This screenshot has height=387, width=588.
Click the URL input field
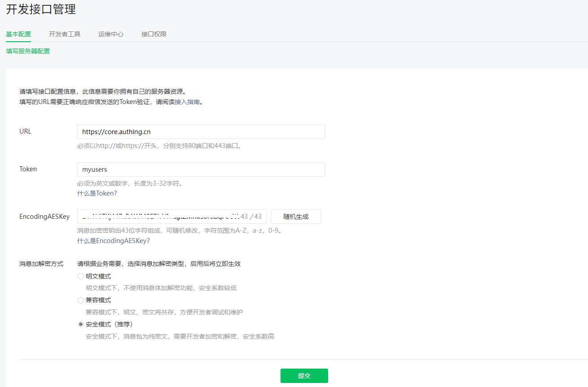[201, 132]
